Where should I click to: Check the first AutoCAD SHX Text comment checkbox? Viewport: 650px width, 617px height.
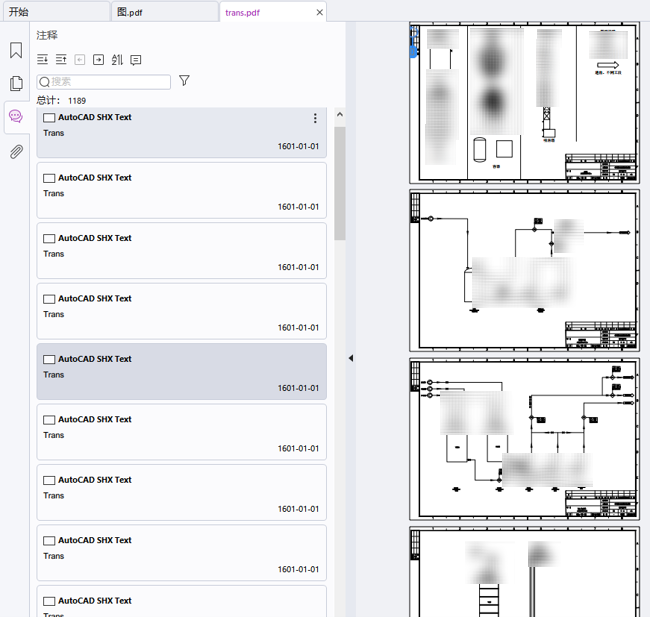(49, 118)
